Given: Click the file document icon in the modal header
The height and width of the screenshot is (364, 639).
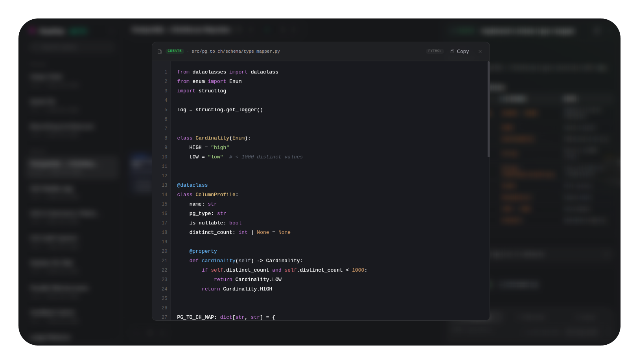Looking at the screenshot, I should [x=159, y=51].
